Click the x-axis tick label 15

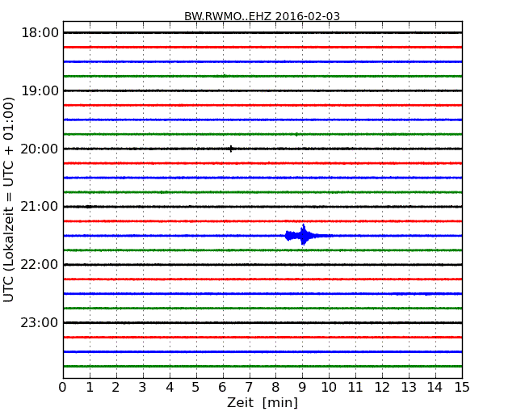pyautogui.click(x=462, y=388)
